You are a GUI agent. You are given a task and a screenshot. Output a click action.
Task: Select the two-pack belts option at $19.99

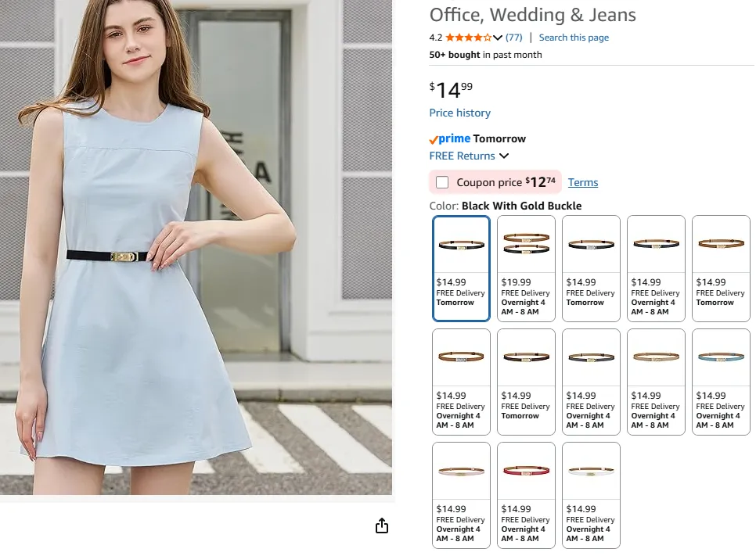pos(526,268)
